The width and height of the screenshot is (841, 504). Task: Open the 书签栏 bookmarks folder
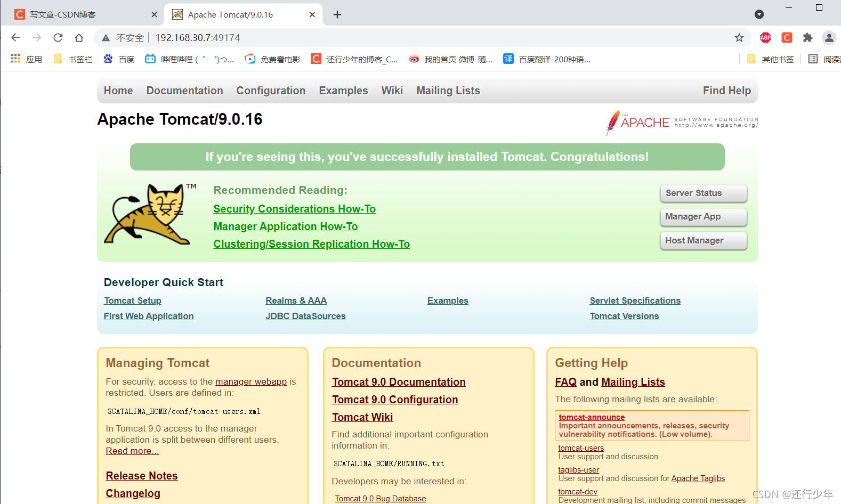point(73,59)
